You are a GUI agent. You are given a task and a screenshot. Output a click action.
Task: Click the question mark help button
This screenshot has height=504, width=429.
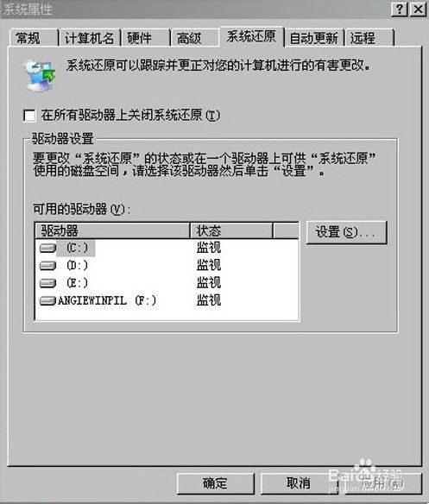400,9
